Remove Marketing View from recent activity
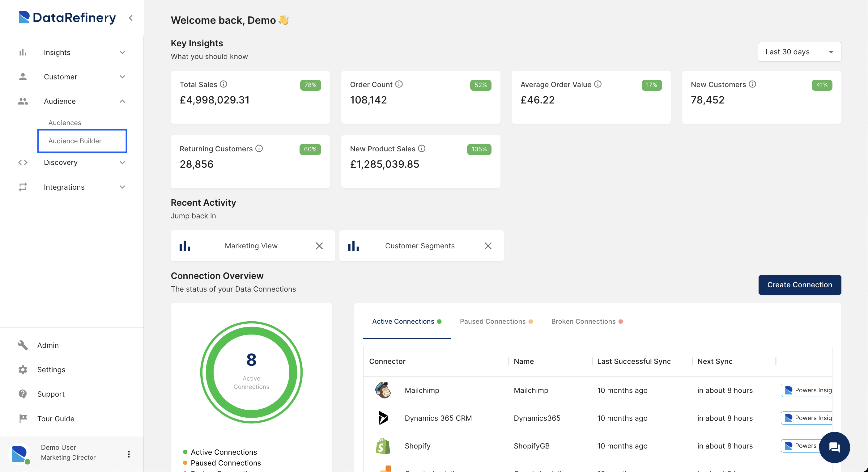This screenshot has height=472, width=868. click(319, 246)
